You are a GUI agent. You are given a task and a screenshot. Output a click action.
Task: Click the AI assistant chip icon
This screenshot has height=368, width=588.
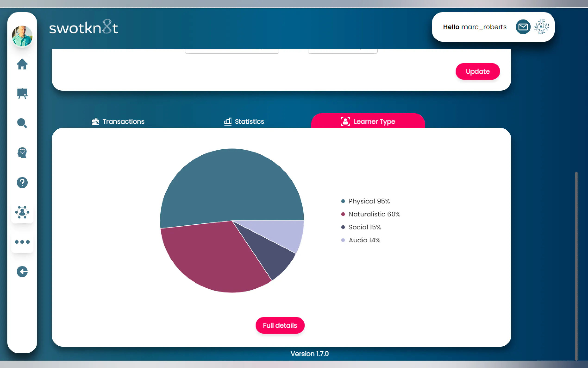pos(541,27)
